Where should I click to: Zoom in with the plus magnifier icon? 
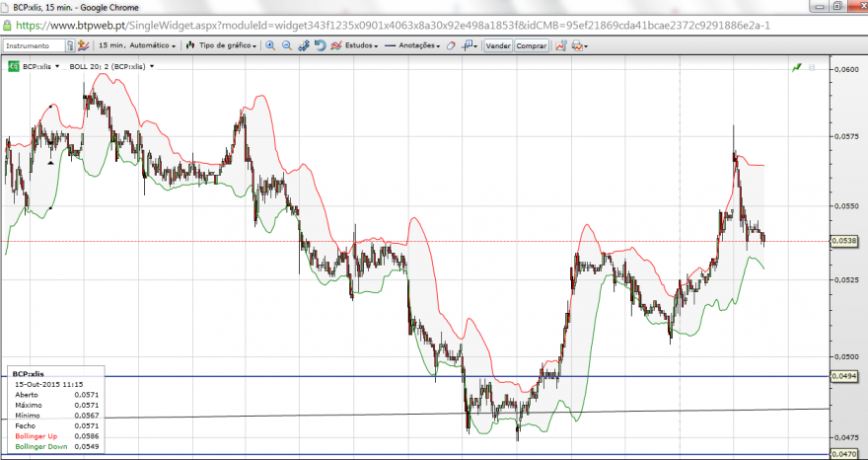[270, 46]
